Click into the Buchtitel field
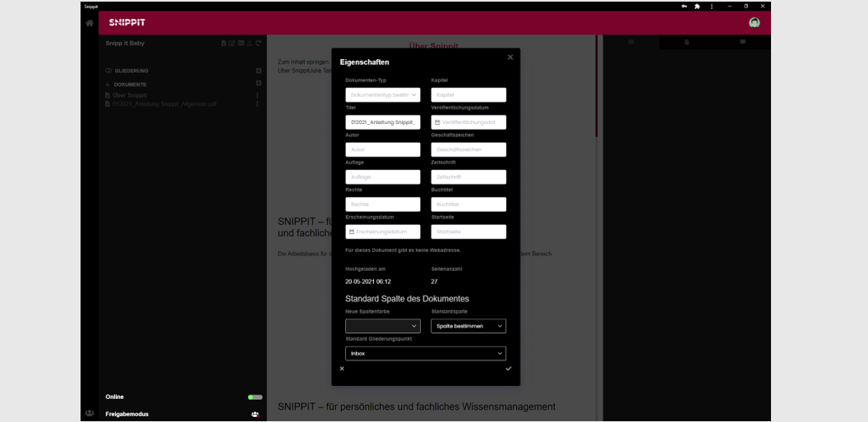This screenshot has width=868, height=422. tap(469, 204)
